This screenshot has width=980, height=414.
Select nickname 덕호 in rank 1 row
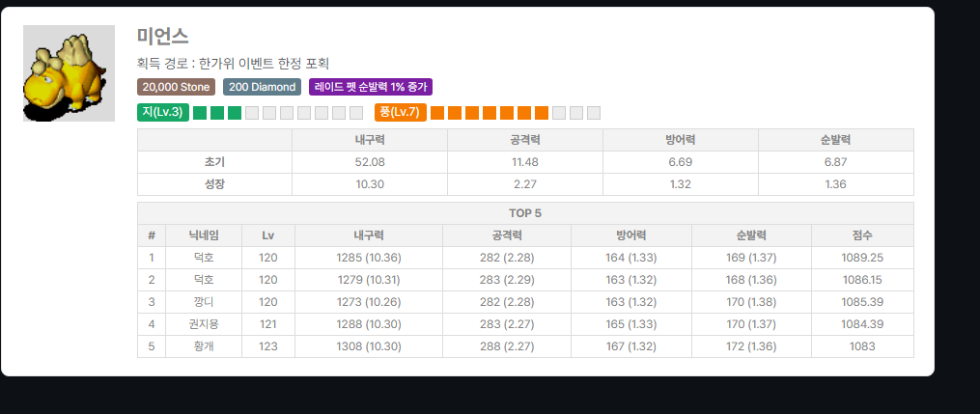(x=204, y=258)
